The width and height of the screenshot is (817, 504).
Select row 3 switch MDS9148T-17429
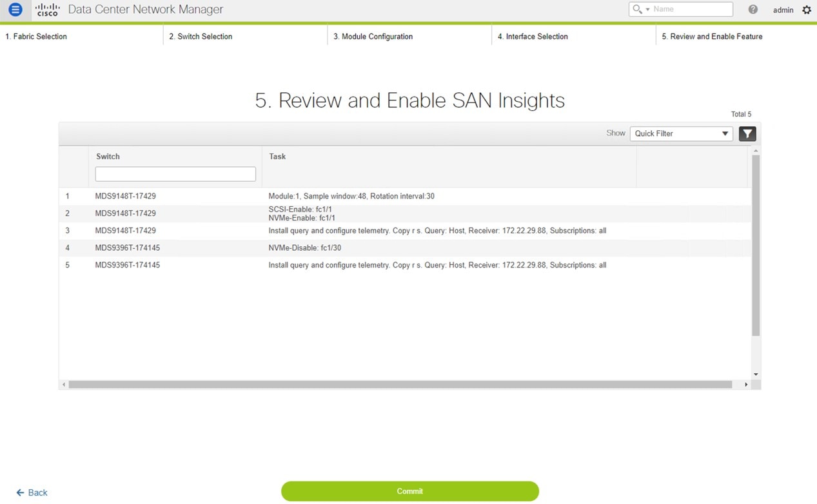pyautogui.click(x=125, y=231)
